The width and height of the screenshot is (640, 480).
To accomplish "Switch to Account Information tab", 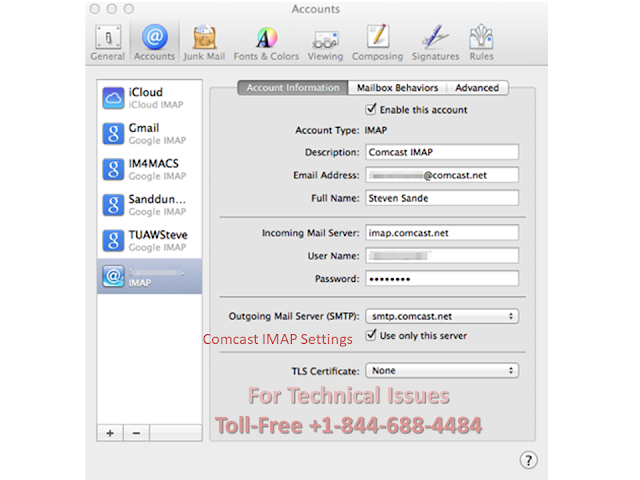I will point(293,88).
